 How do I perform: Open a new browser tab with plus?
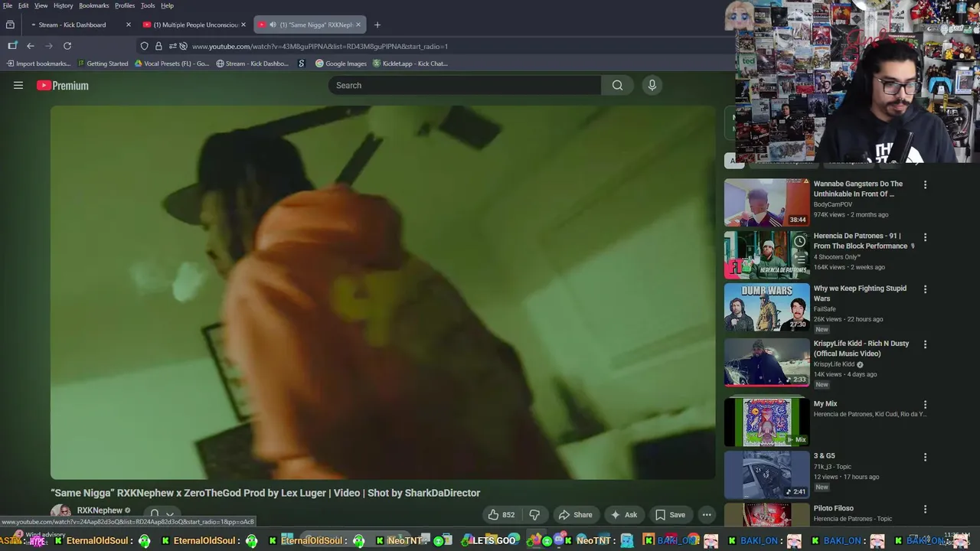[x=377, y=24]
